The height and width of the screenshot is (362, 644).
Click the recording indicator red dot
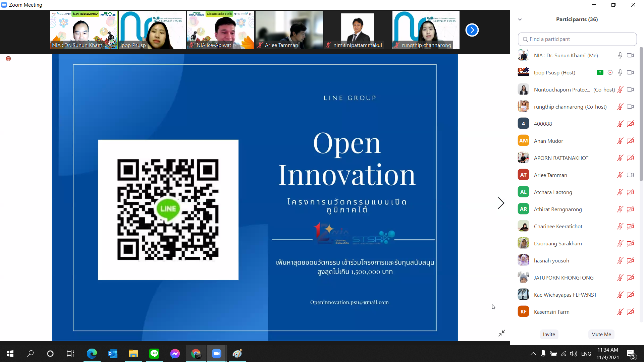pyautogui.click(x=8, y=59)
